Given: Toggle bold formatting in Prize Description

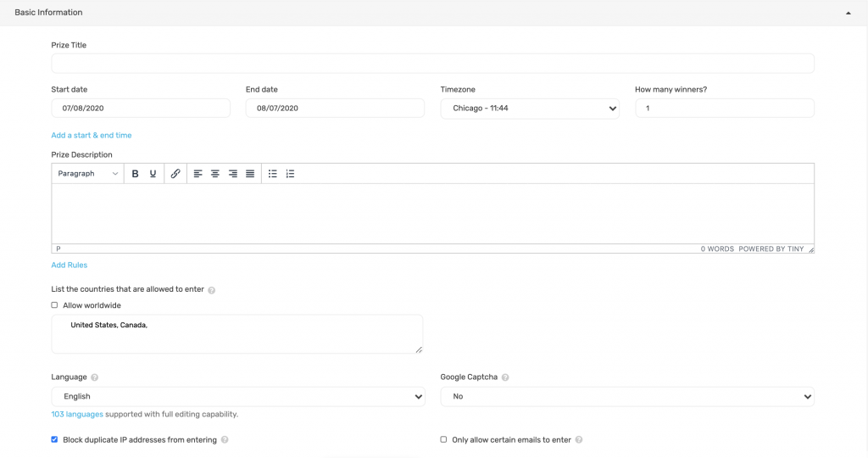Looking at the screenshot, I should coord(135,174).
